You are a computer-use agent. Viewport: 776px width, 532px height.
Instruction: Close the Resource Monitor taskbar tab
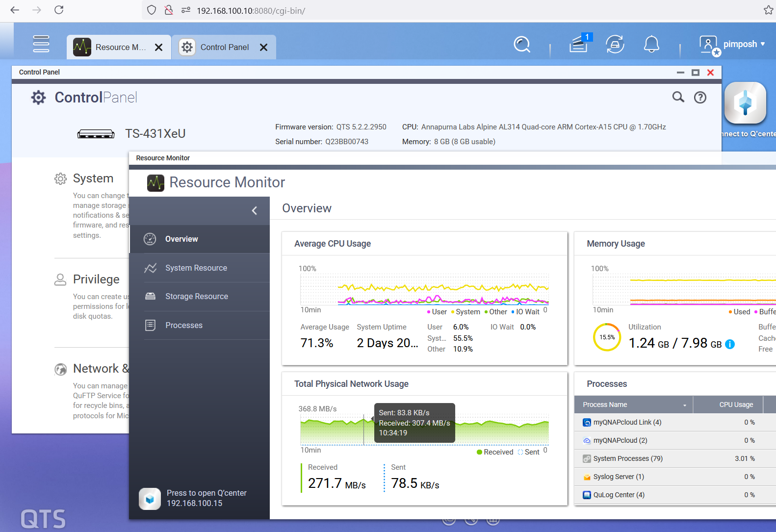tap(158, 47)
